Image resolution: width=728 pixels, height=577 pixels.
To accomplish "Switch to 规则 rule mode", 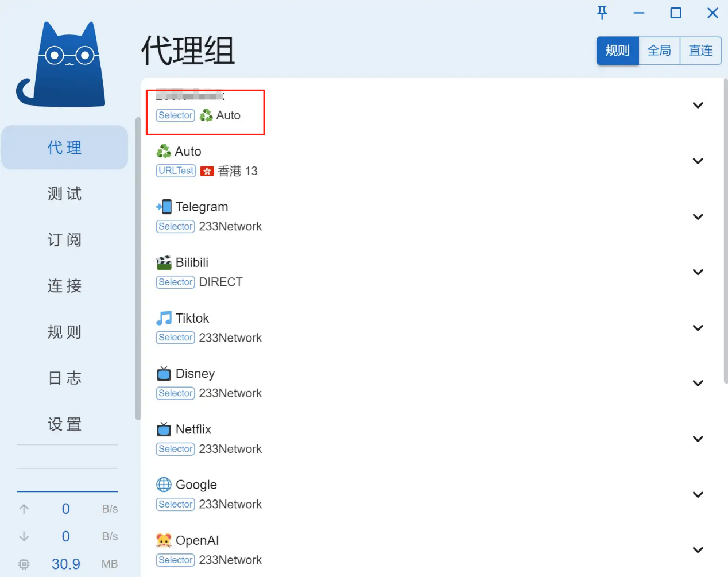I will (x=617, y=51).
